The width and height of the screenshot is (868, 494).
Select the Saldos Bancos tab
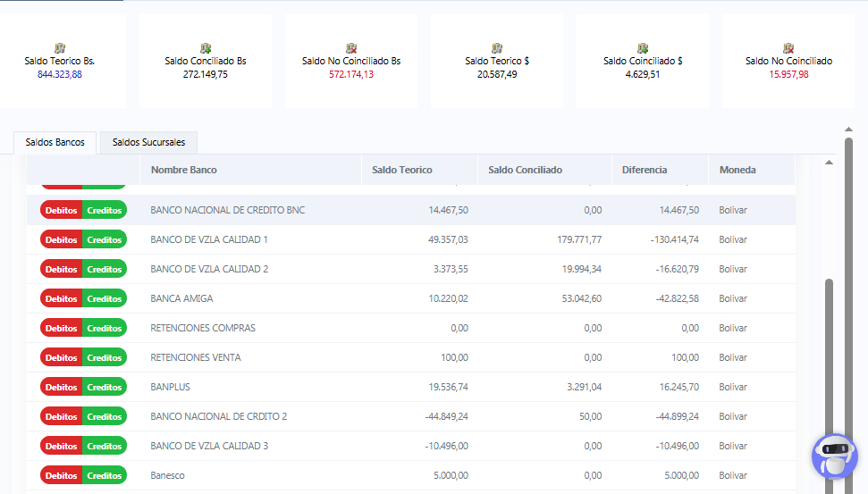click(55, 143)
